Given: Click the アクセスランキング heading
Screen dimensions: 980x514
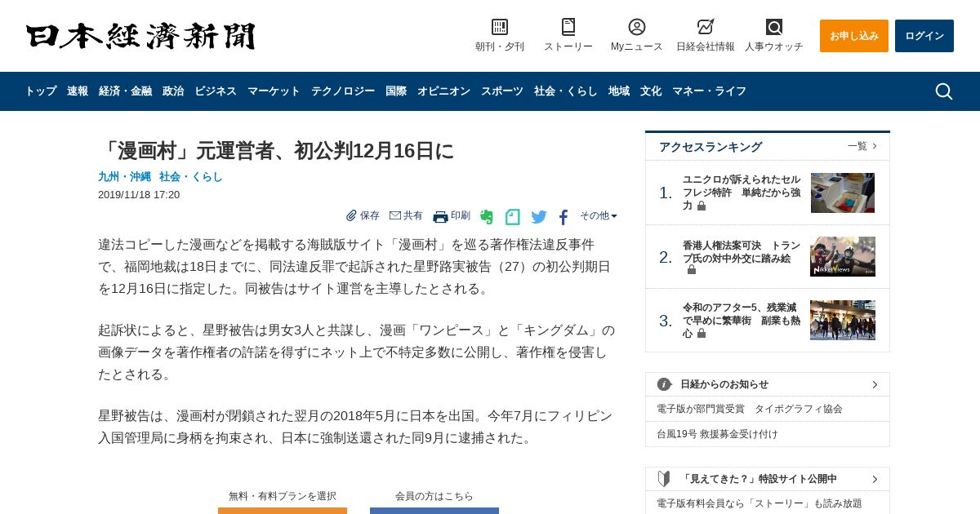Looking at the screenshot, I should pyautogui.click(x=710, y=147).
